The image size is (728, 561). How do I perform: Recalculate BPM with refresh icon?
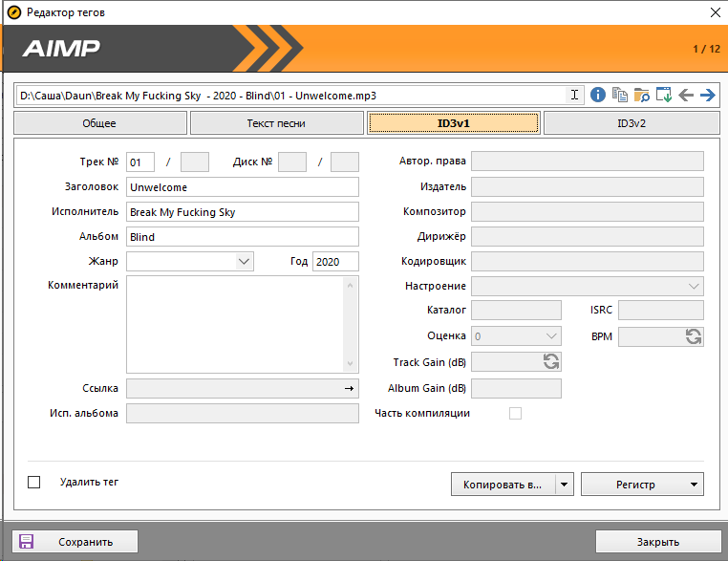pos(694,336)
